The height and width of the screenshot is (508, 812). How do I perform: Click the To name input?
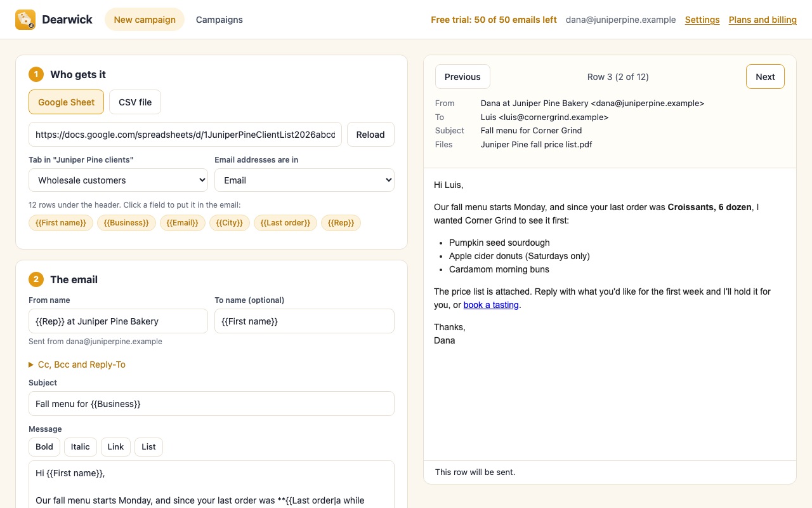tap(304, 321)
